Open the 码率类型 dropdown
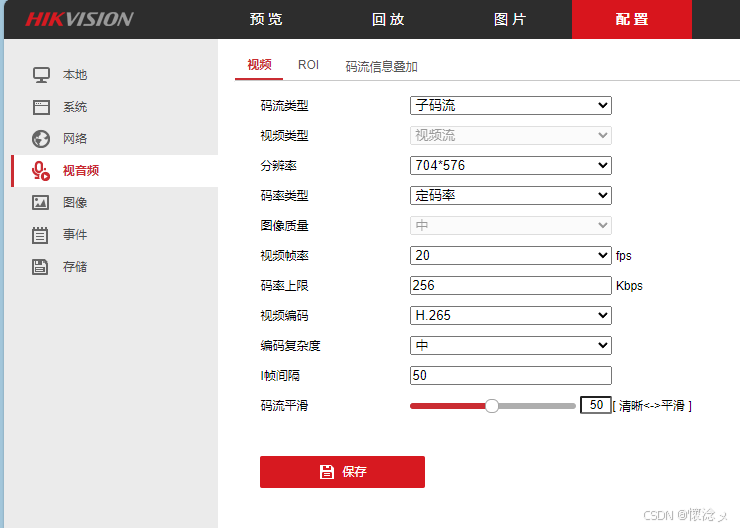740x528 pixels. pos(511,195)
